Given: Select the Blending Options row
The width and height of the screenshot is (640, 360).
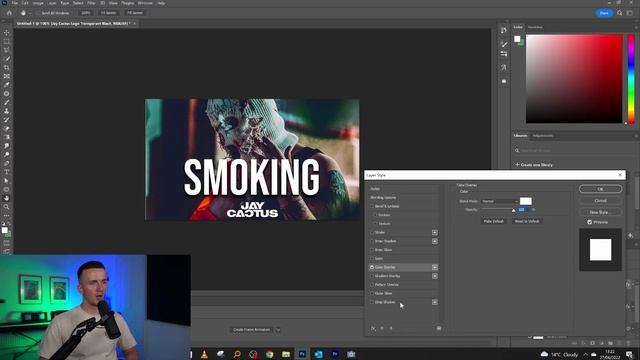Looking at the screenshot, I should click(x=403, y=198).
